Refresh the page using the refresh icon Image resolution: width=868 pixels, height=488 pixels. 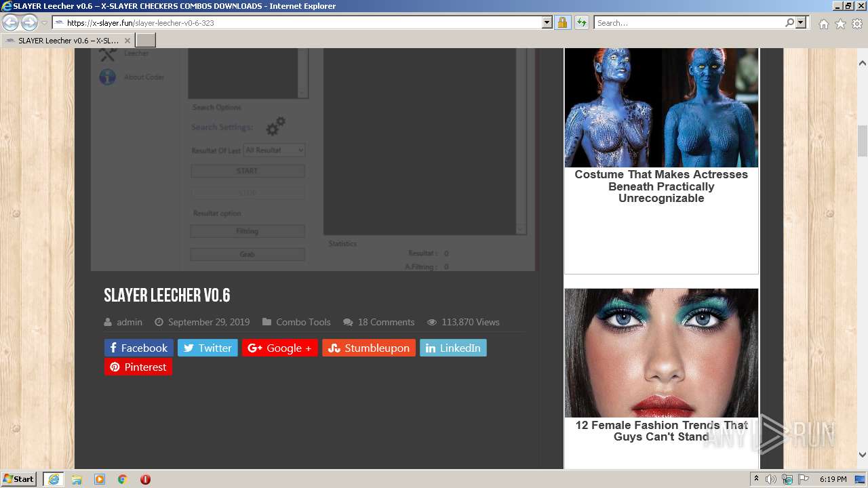point(581,23)
